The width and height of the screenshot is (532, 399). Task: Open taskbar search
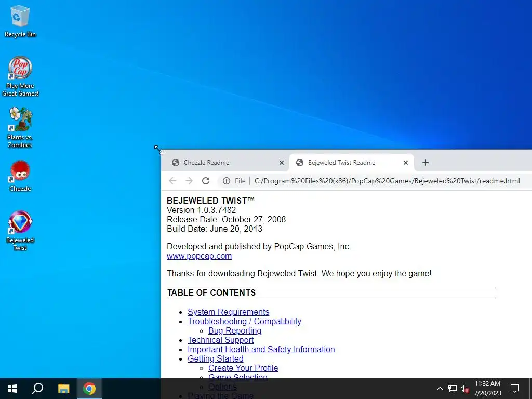tap(37, 389)
